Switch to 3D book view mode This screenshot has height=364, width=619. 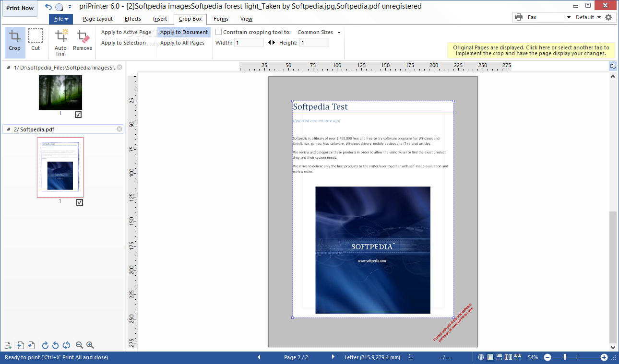[481, 357]
